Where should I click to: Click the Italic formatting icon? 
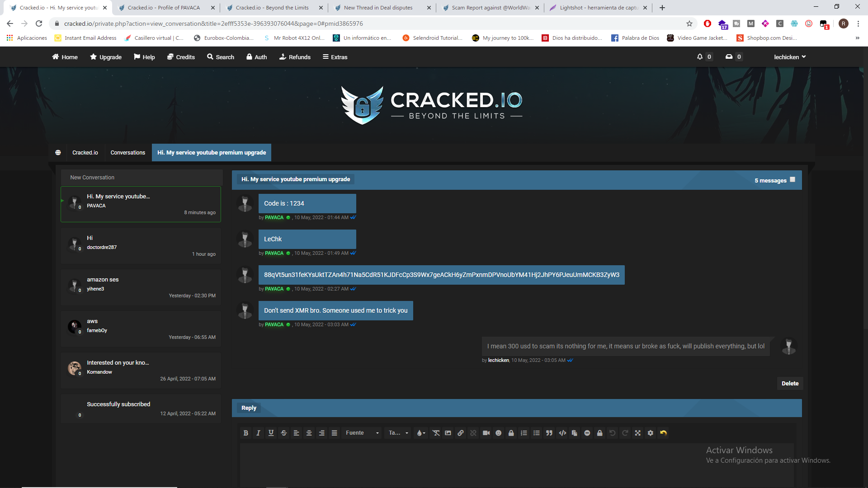[x=259, y=433]
